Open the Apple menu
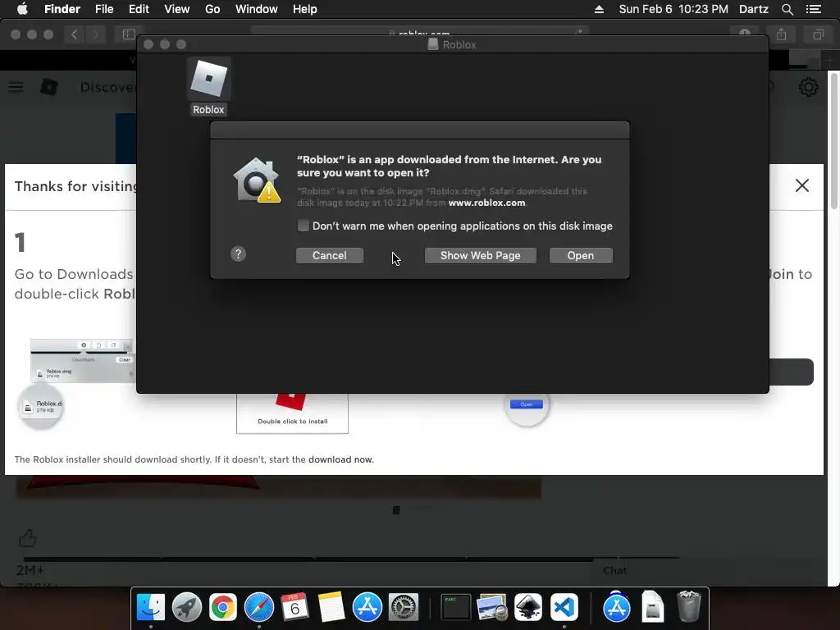Viewport: 840px width, 630px height. pyautogui.click(x=22, y=9)
